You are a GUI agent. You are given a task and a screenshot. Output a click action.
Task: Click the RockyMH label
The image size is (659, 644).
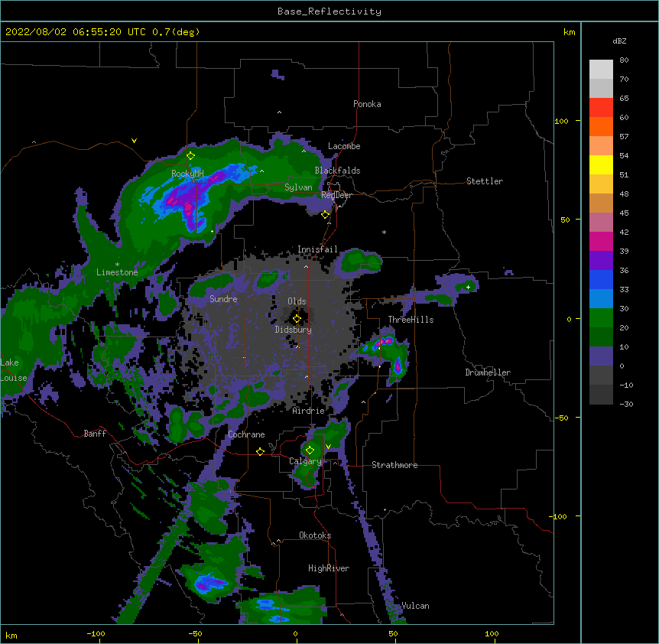187,174
